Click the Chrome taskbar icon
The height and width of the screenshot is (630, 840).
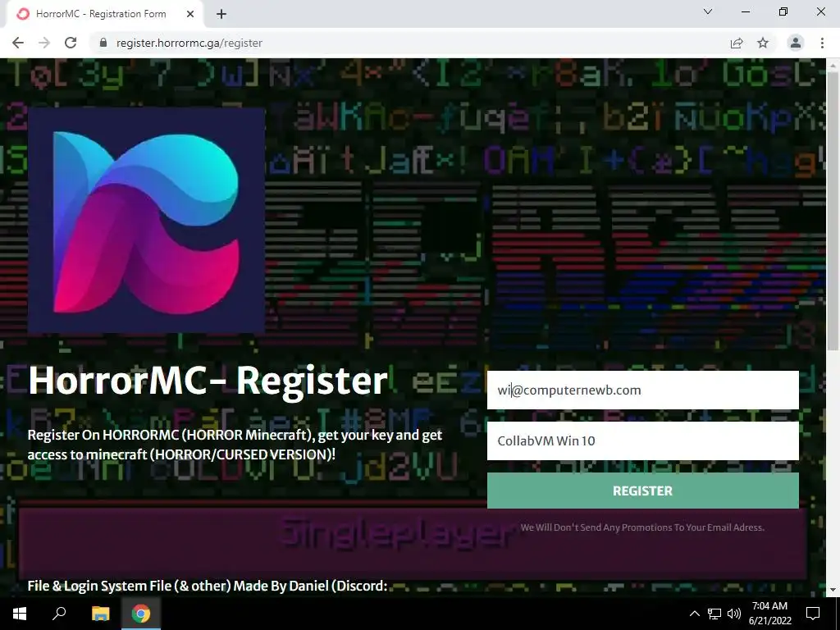[x=141, y=614]
